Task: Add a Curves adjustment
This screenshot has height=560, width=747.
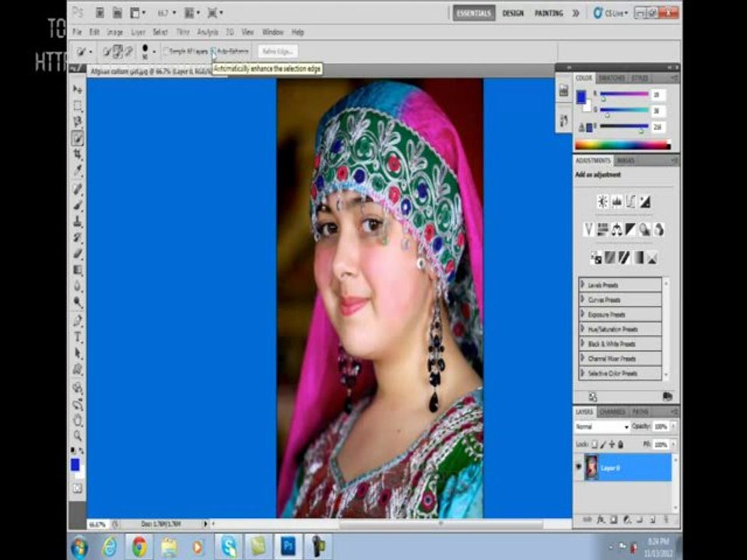Action: pyautogui.click(x=631, y=202)
